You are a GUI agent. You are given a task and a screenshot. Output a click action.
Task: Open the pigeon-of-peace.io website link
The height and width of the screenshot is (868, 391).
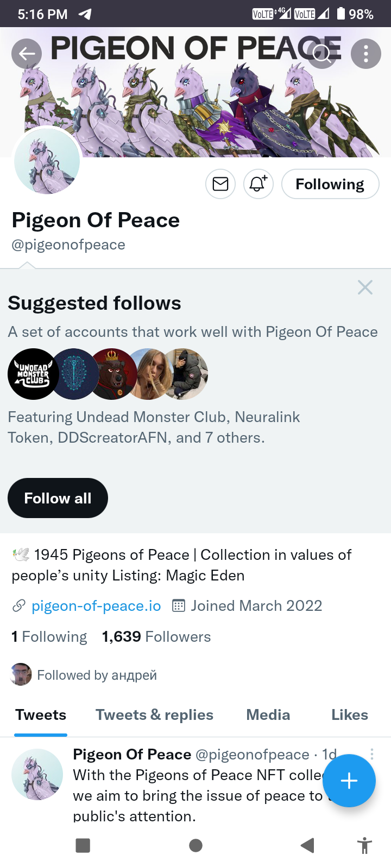tap(96, 606)
